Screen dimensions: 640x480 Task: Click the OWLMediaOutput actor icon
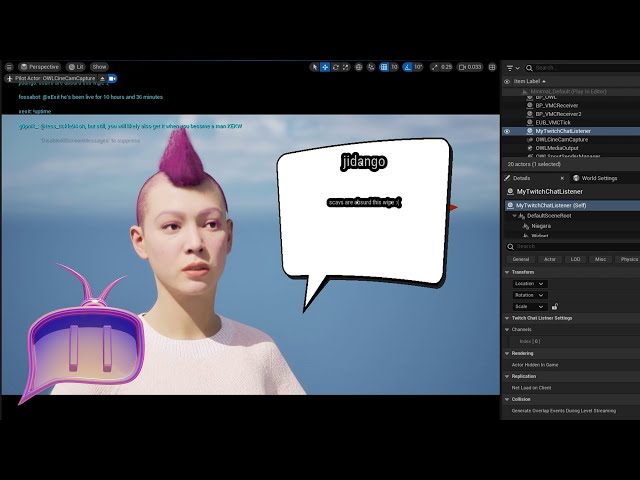(x=530, y=148)
